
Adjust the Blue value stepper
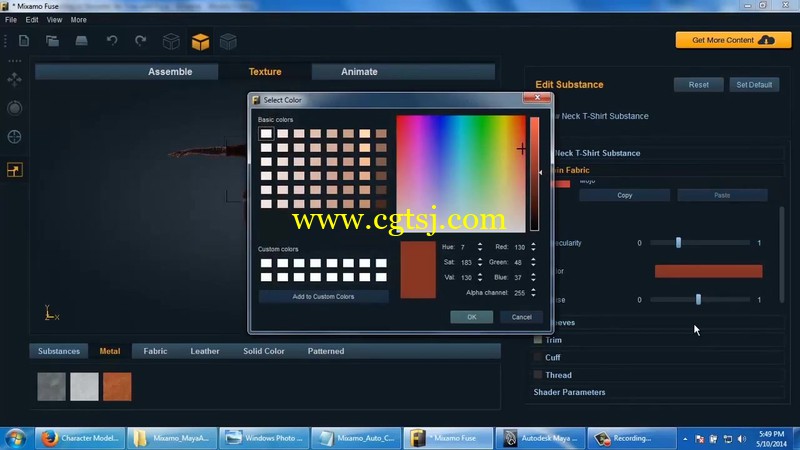[x=533, y=278]
